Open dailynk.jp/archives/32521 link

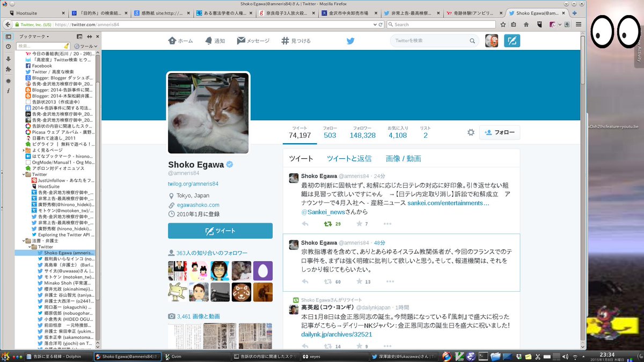[x=336, y=334]
